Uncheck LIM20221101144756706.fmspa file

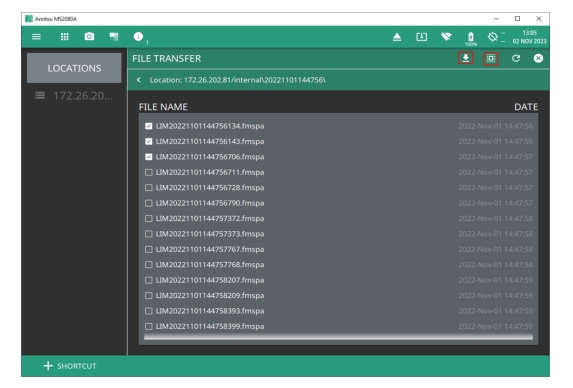pyautogui.click(x=148, y=157)
